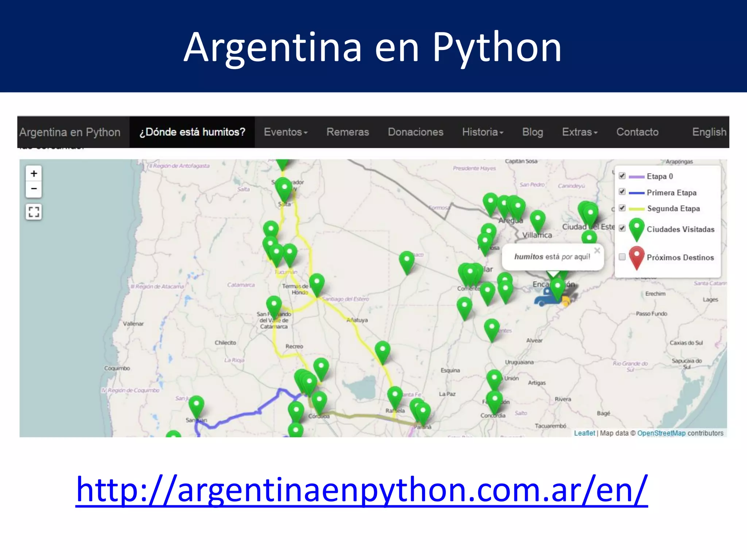Click the Passo Fundo map label

(x=651, y=314)
